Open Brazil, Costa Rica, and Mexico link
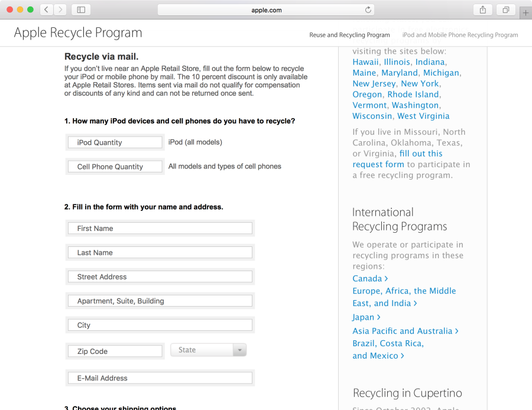Screen dimensions: 532x410 point(388,349)
